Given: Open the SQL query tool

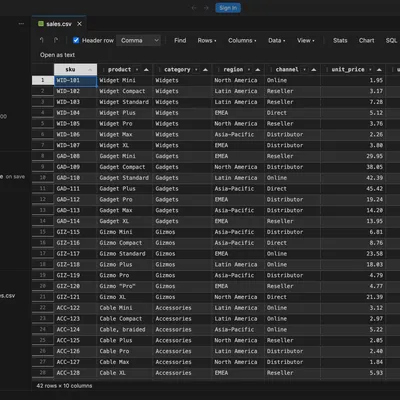Looking at the screenshot, I should [391, 40].
